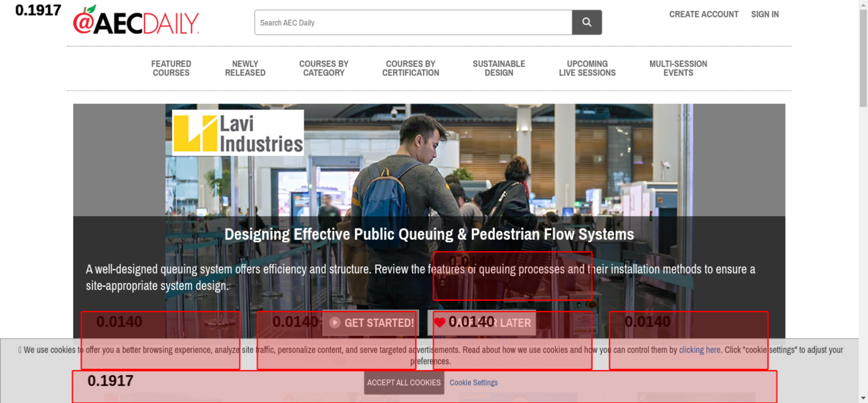Open Multi-Session Events
Screen dimensions: 868x403
point(678,69)
